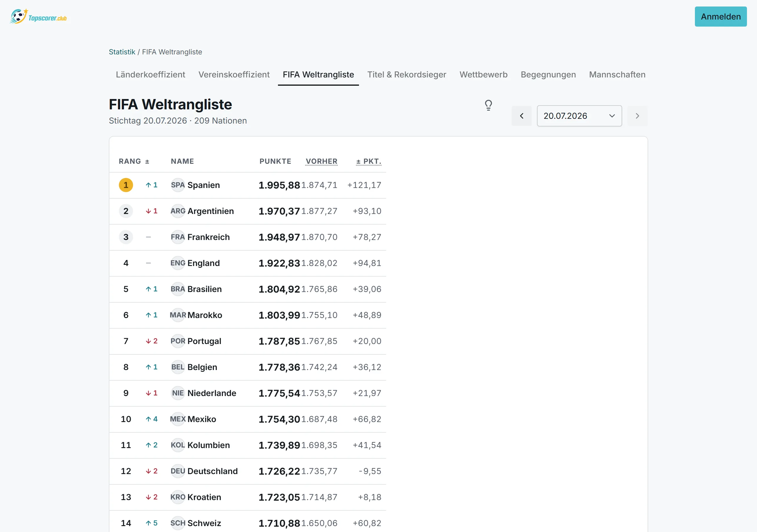The image size is (757, 532).
Task: Click Kolumbien's points 1.739,89
Action: click(x=279, y=445)
